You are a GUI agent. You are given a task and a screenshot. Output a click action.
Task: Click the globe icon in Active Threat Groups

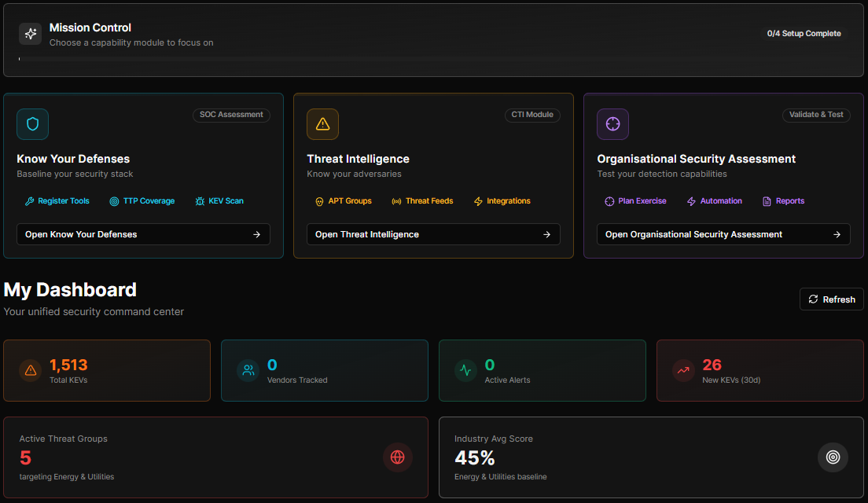tap(397, 457)
